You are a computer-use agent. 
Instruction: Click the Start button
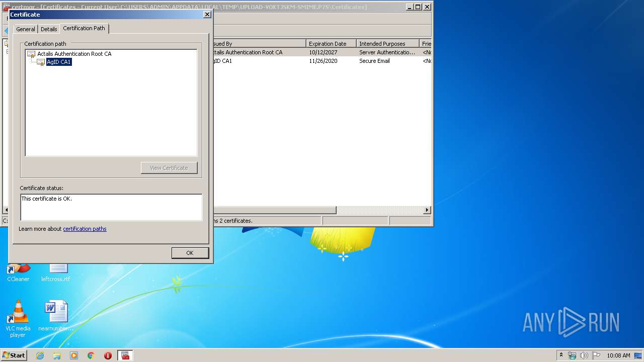[14, 355]
